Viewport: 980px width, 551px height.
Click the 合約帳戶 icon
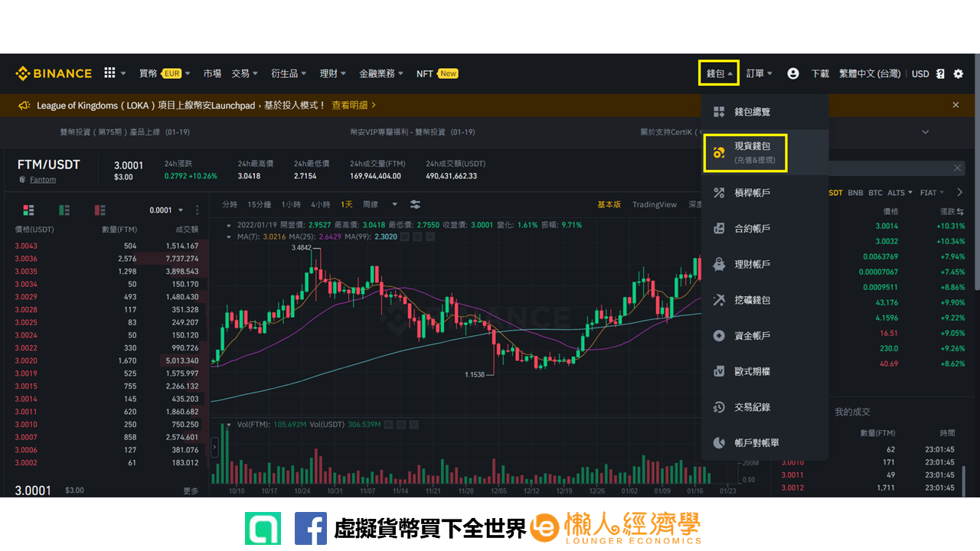(719, 228)
